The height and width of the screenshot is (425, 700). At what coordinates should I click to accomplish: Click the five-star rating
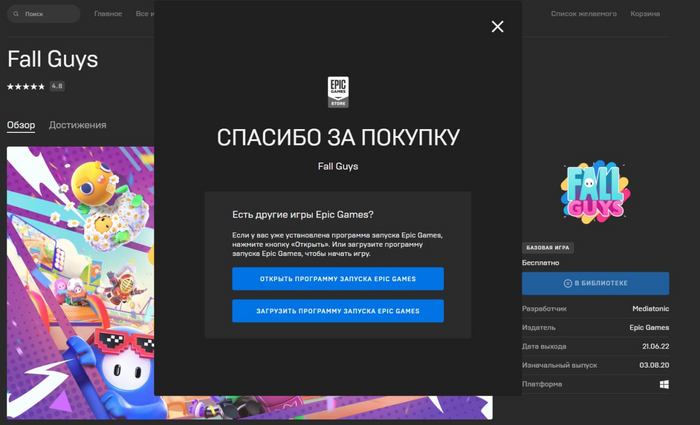tap(26, 87)
